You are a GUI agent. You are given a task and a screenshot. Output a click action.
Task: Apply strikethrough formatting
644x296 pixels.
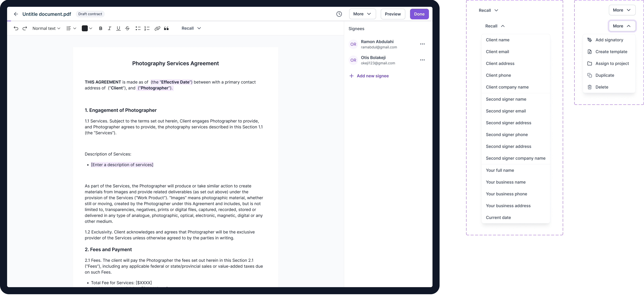point(127,28)
